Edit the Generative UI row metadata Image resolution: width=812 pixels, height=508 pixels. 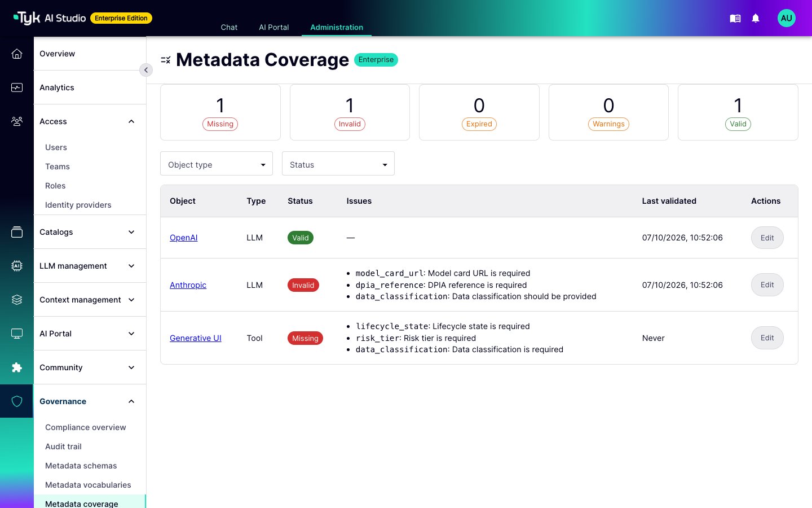(x=767, y=338)
